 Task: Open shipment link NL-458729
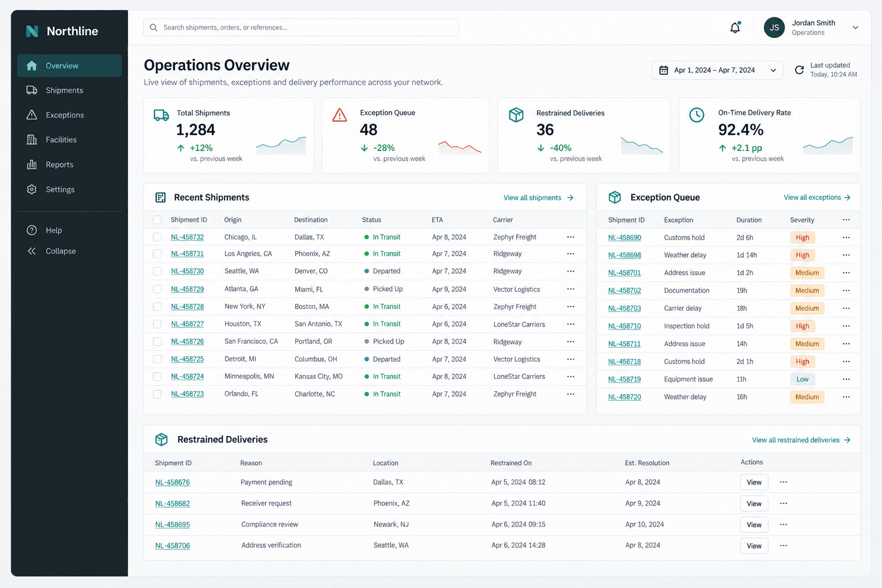click(x=187, y=289)
